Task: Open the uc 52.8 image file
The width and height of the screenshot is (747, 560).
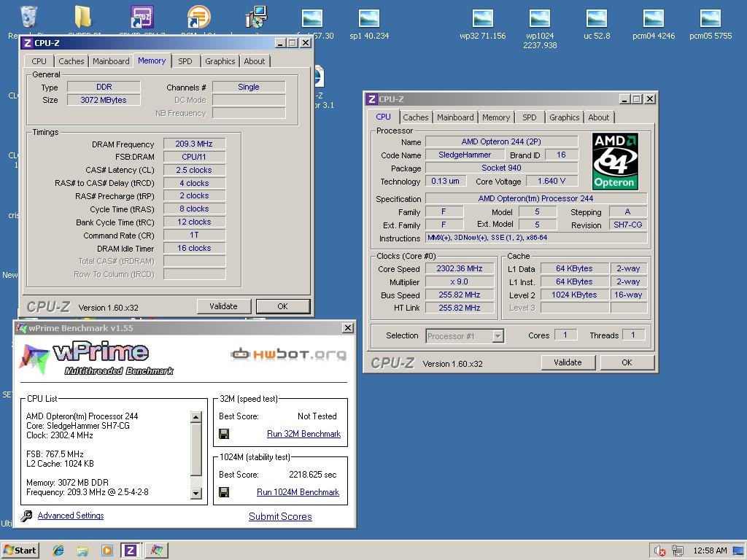Action: (597, 18)
